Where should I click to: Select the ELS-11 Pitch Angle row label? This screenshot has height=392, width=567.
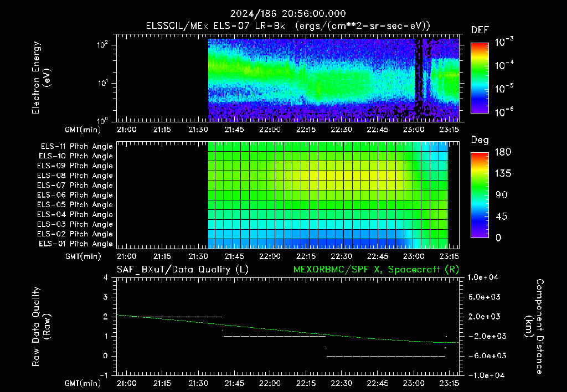(76, 147)
